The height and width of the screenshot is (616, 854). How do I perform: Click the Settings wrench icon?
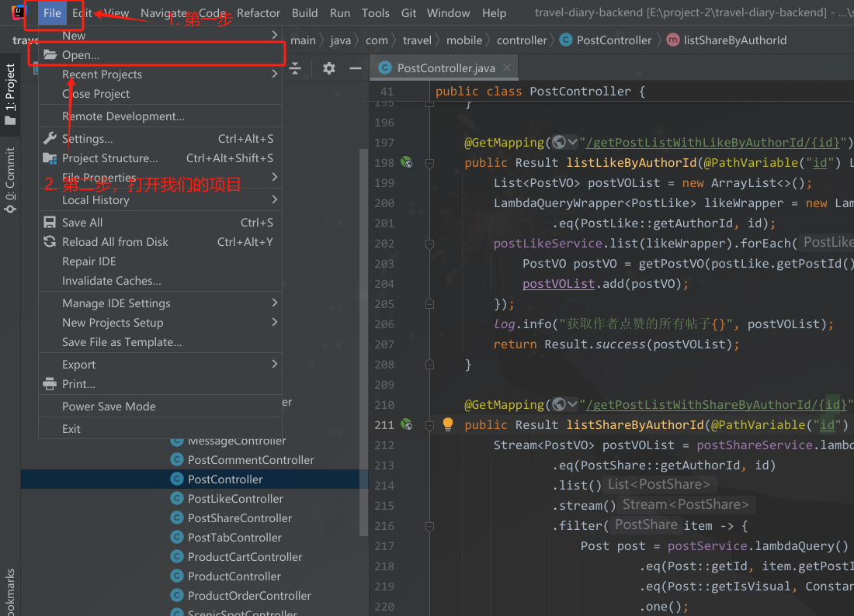tap(50, 138)
